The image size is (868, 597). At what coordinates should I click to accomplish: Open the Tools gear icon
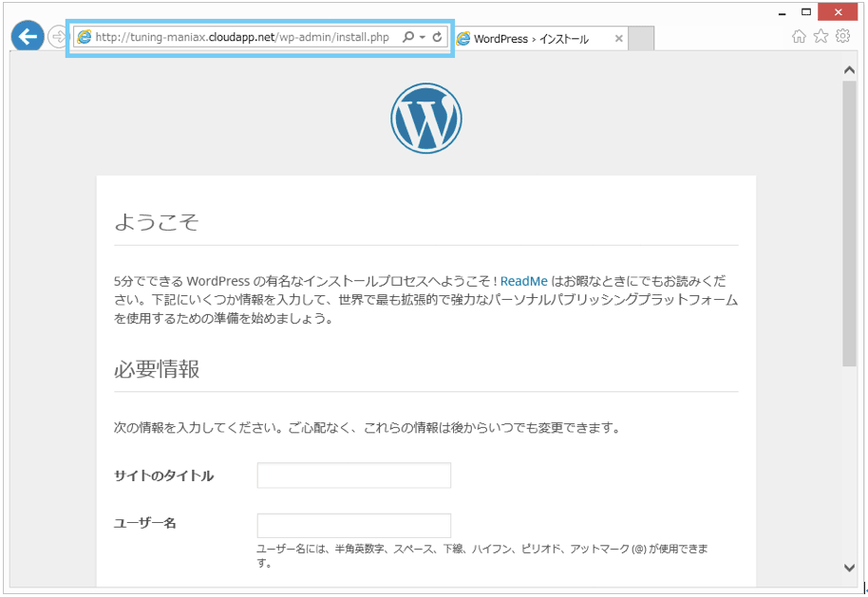843,36
